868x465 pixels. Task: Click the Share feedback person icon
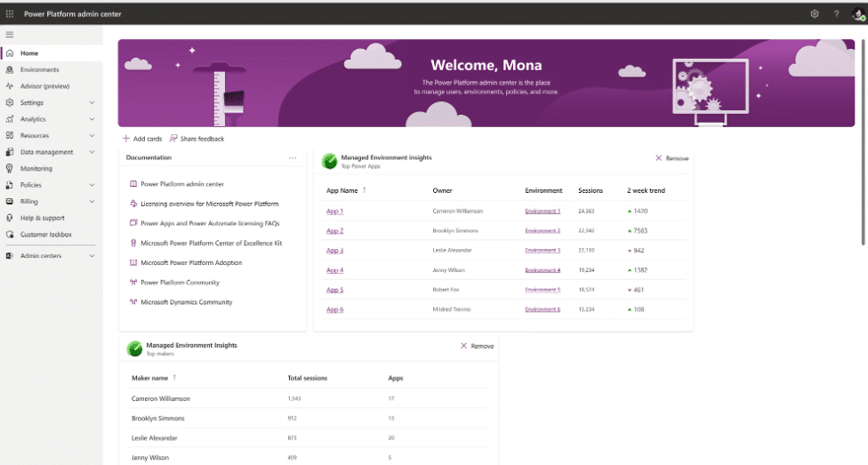click(x=173, y=139)
